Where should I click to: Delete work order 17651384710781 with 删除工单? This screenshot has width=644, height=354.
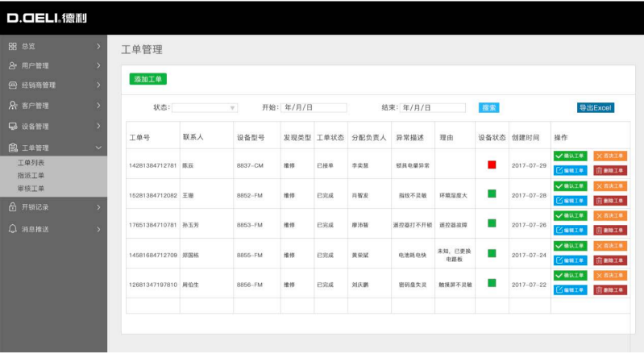[x=610, y=230]
